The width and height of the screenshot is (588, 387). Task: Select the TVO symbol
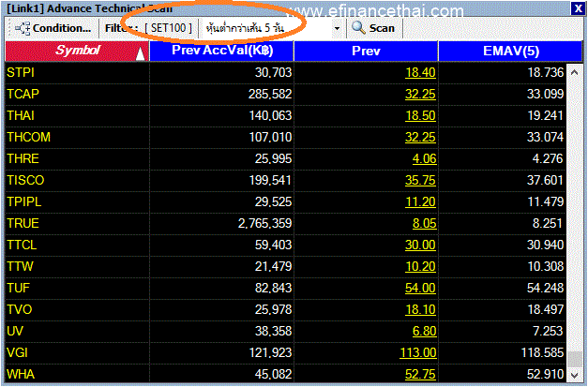(19, 309)
